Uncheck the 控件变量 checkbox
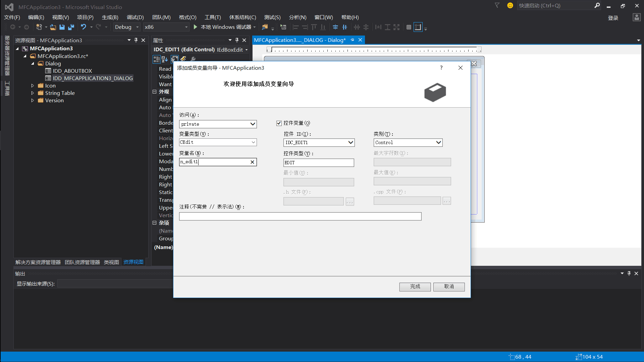The height and width of the screenshot is (362, 644). pyautogui.click(x=279, y=123)
